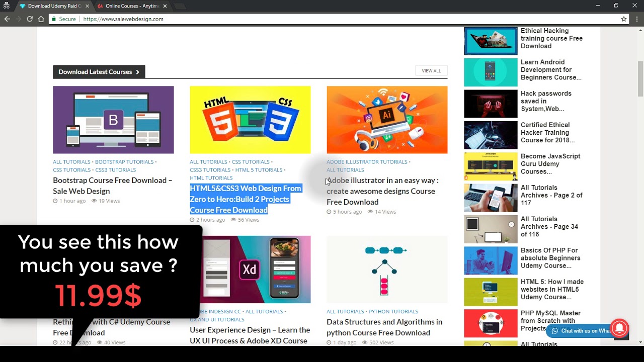Viewport: 644px width, 362px height.
Task: Click the 2 hours ago timestamp
Action: pos(207,220)
